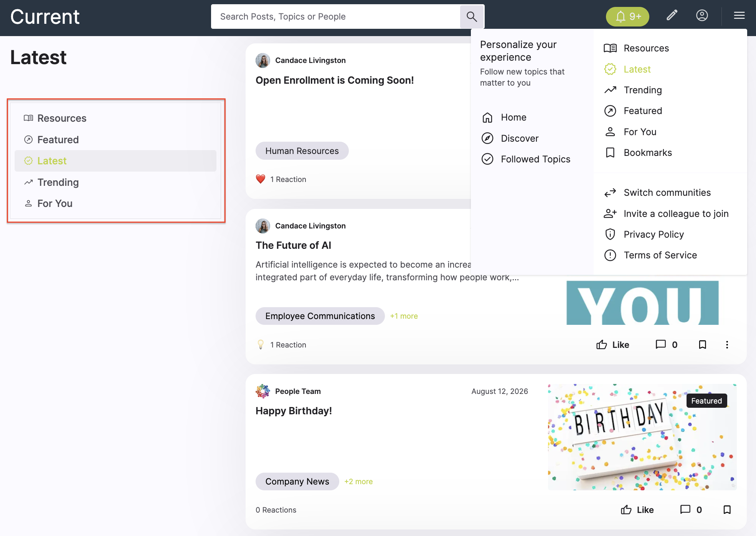Click the search magnifier button
Image resolution: width=756 pixels, height=536 pixels.
(x=472, y=17)
